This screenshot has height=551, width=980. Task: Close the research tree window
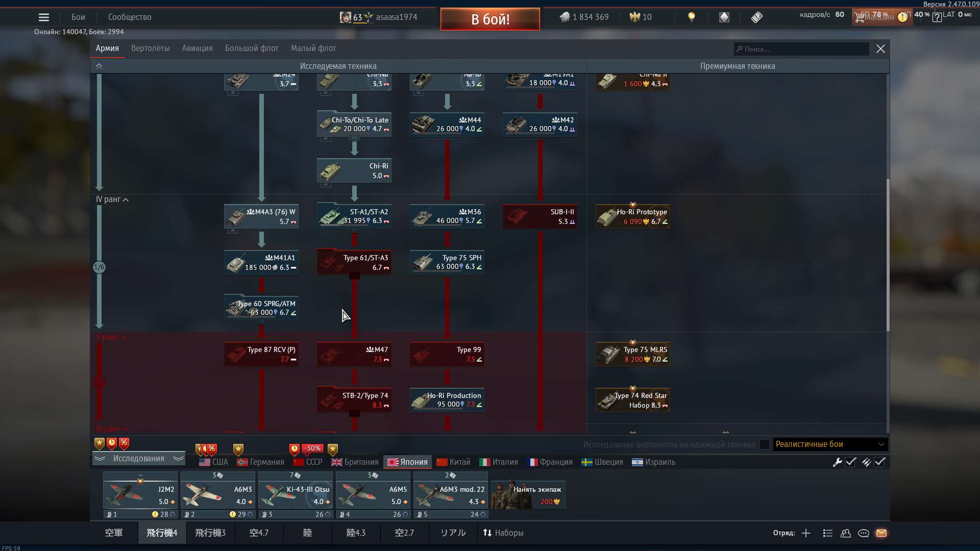click(x=880, y=49)
